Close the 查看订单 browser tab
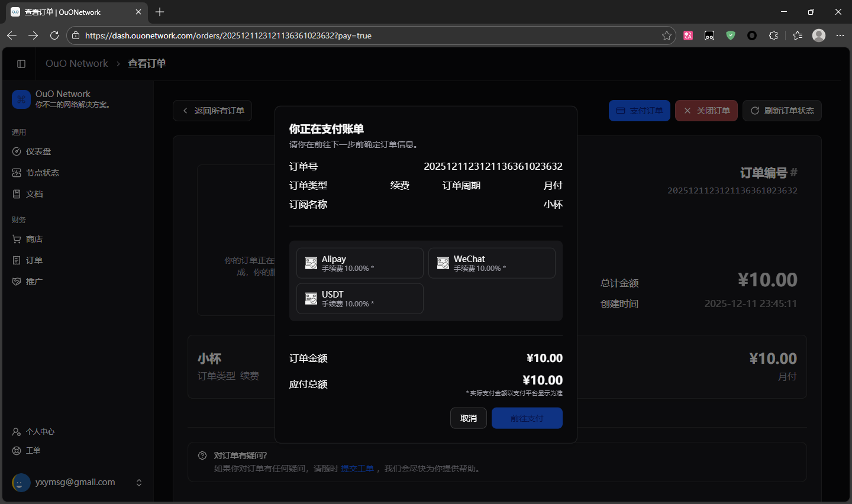Viewport: 852px width, 504px height. coord(138,12)
